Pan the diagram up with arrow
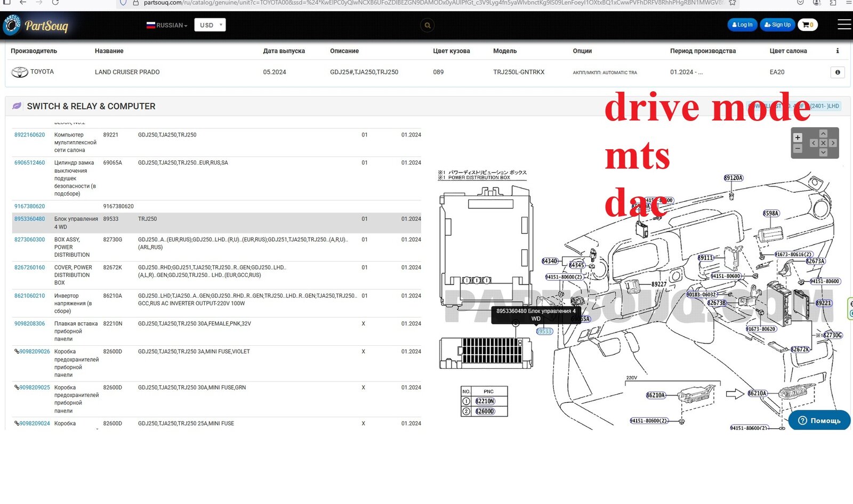The height and width of the screenshot is (504, 853). click(823, 133)
